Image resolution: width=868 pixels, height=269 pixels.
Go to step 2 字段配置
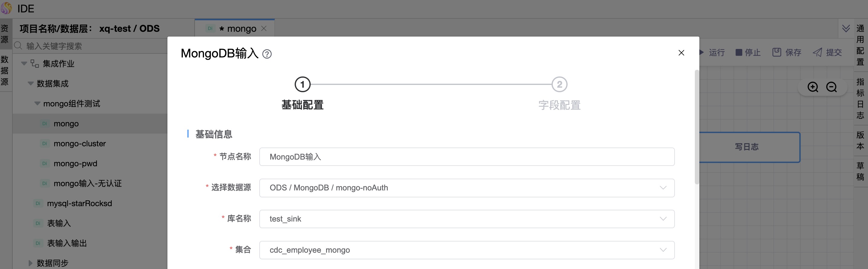559,85
